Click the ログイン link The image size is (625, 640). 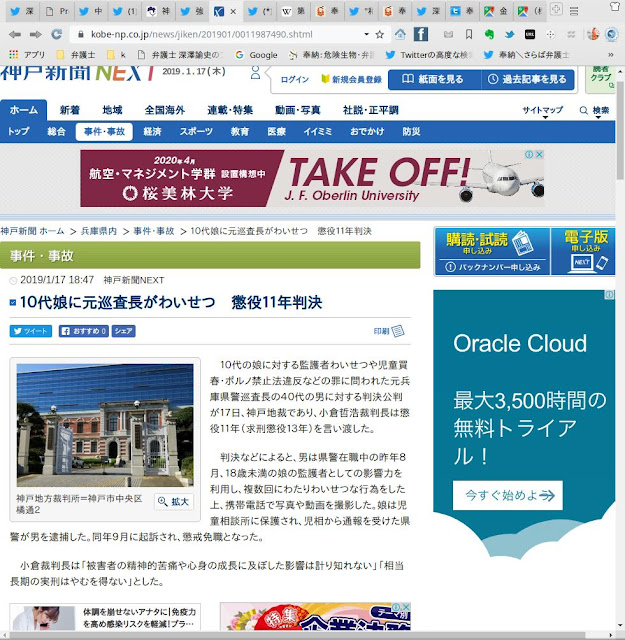pos(295,80)
